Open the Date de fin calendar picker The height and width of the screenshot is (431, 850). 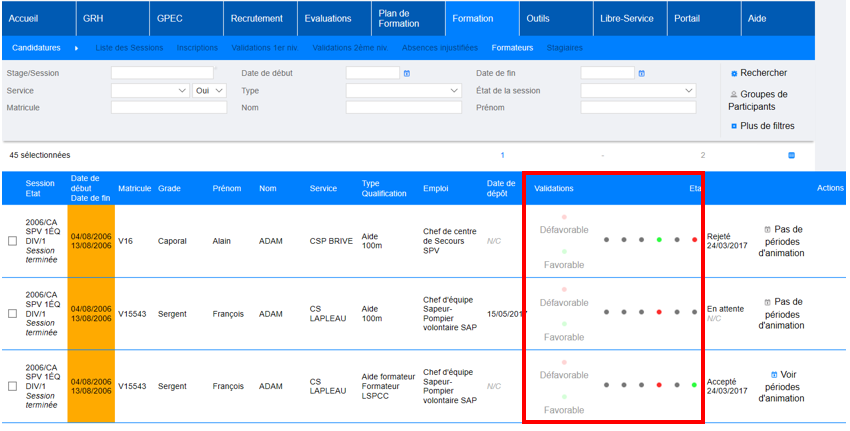642,73
